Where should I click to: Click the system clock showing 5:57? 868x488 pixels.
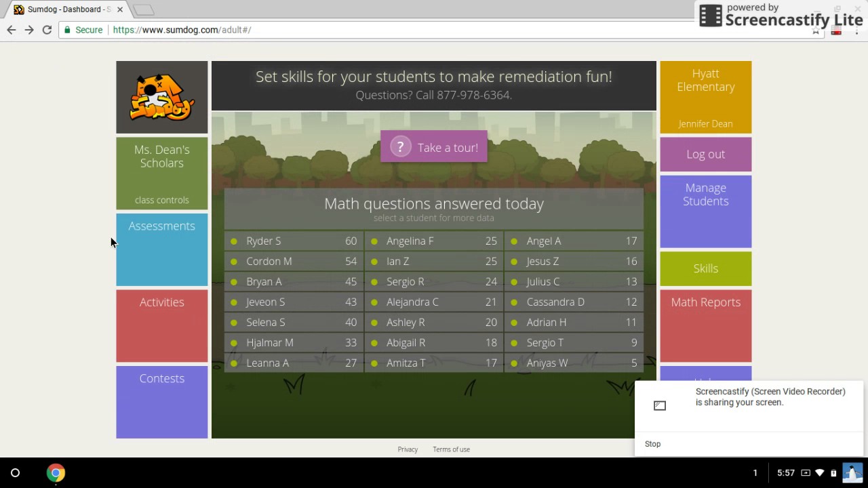pos(785,473)
